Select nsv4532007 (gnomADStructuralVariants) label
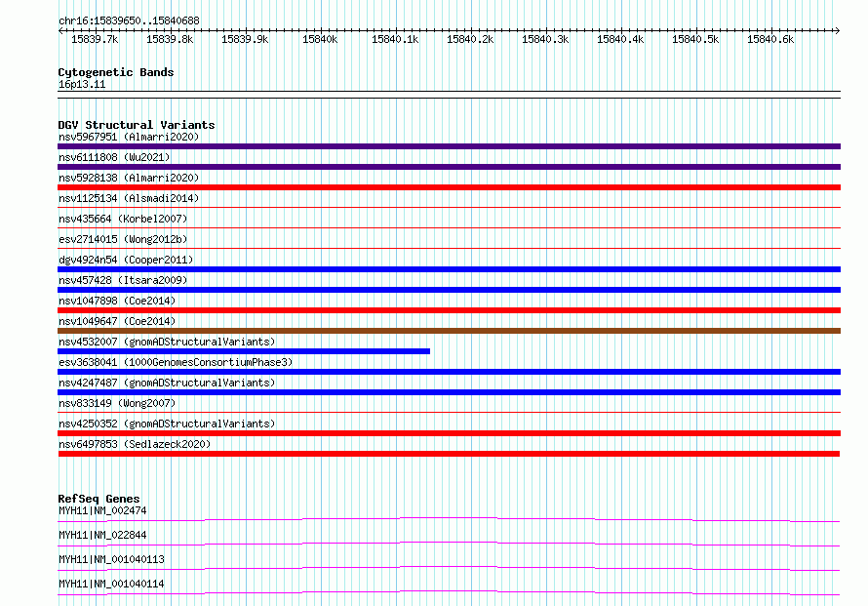The width and height of the screenshot is (868, 606). 167,342
